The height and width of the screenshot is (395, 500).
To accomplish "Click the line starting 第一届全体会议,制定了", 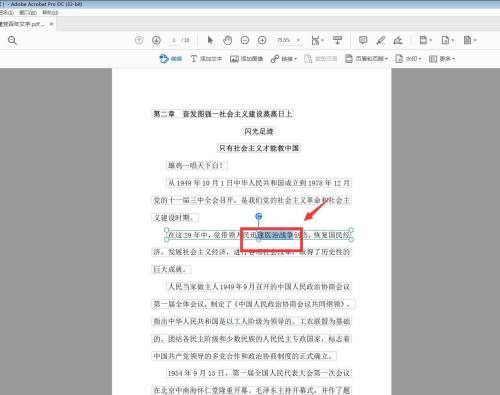I will point(253,304).
